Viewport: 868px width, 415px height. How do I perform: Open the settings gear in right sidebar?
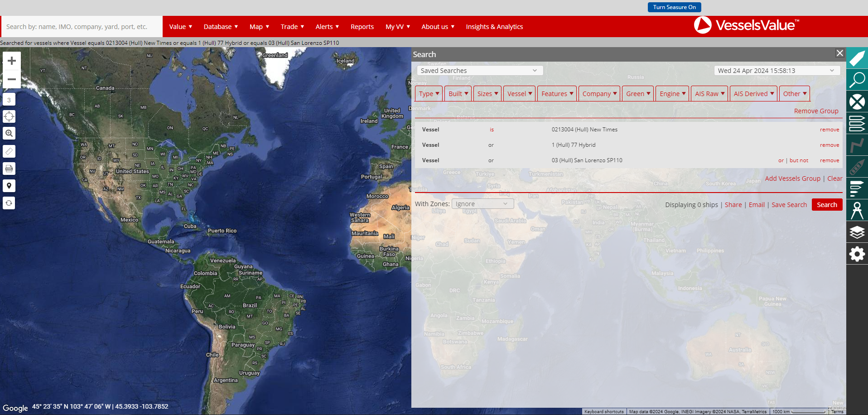point(857,254)
